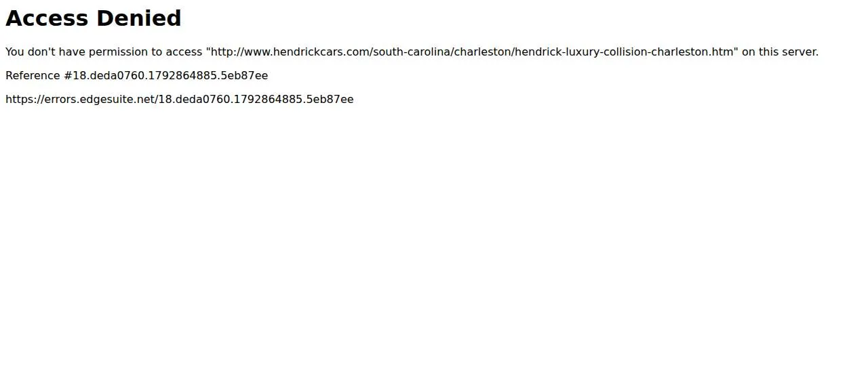The height and width of the screenshot is (391, 868).
Task: Click the Access Denied heading
Action: pyautogui.click(x=93, y=18)
